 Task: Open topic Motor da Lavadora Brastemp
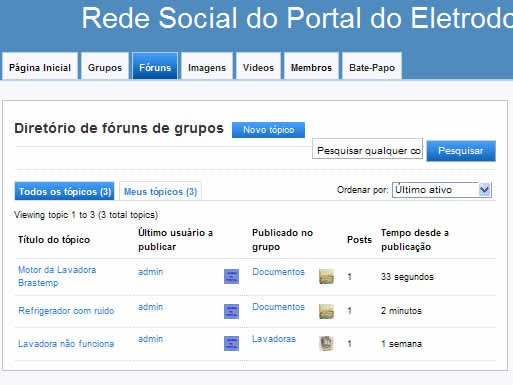coord(57,276)
